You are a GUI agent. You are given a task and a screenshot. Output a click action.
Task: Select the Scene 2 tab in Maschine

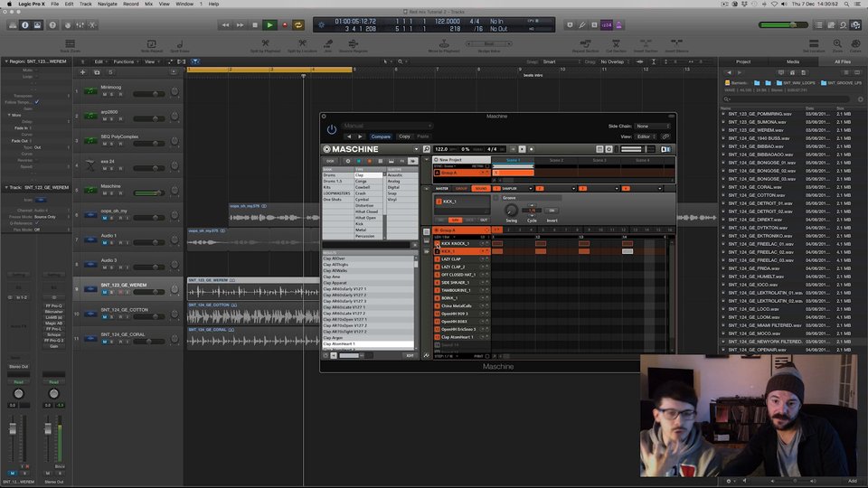556,160
